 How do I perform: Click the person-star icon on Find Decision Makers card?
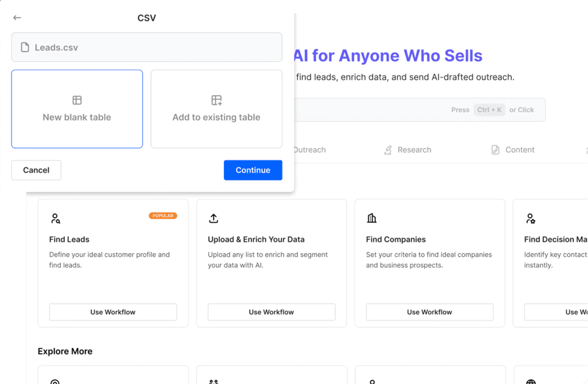531,218
